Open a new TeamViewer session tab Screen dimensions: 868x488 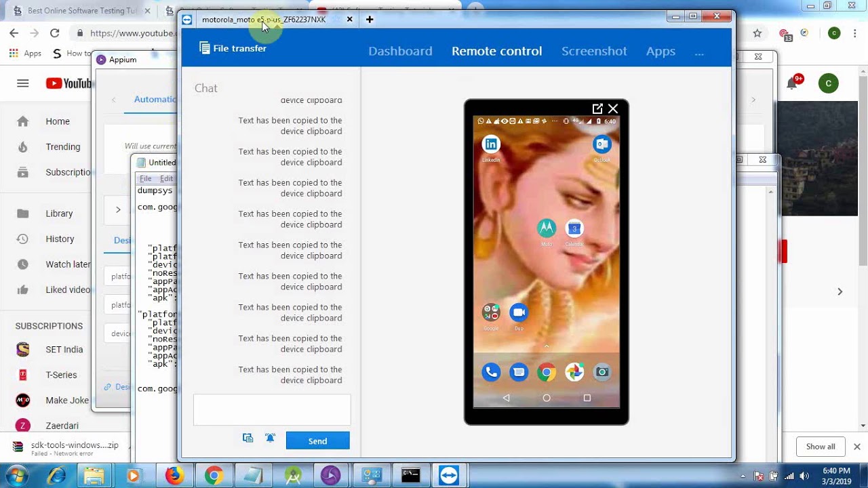[x=370, y=20]
